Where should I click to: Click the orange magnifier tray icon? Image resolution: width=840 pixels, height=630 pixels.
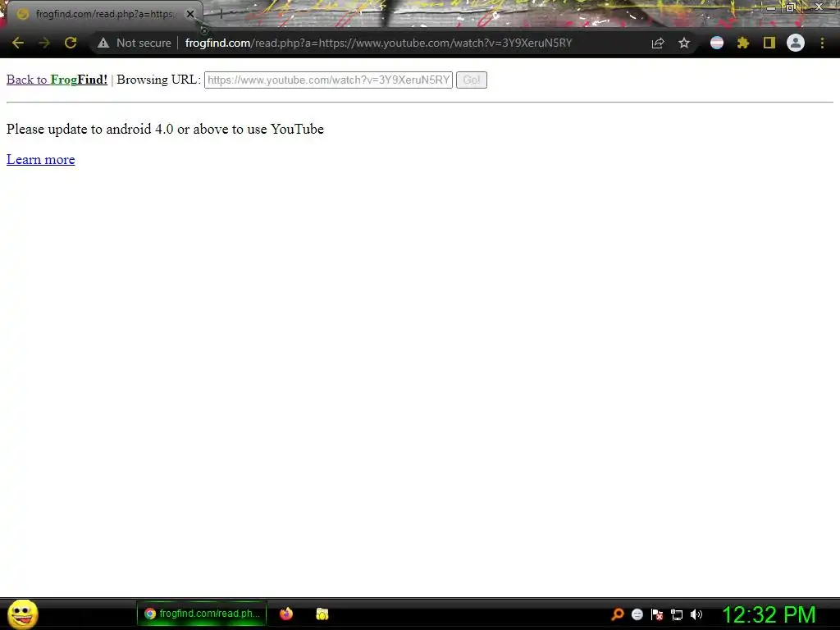click(617, 614)
